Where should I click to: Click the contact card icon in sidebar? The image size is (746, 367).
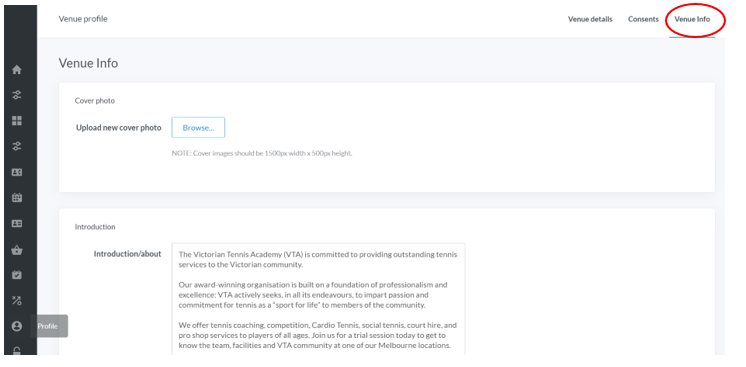pyautogui.click(x=17, y=172)
